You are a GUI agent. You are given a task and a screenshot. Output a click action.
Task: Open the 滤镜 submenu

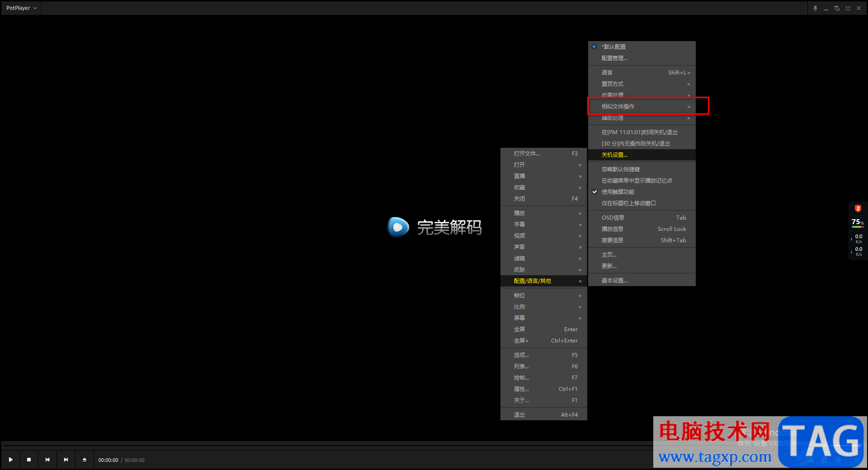pyautogui.click(x=544, y=258)
